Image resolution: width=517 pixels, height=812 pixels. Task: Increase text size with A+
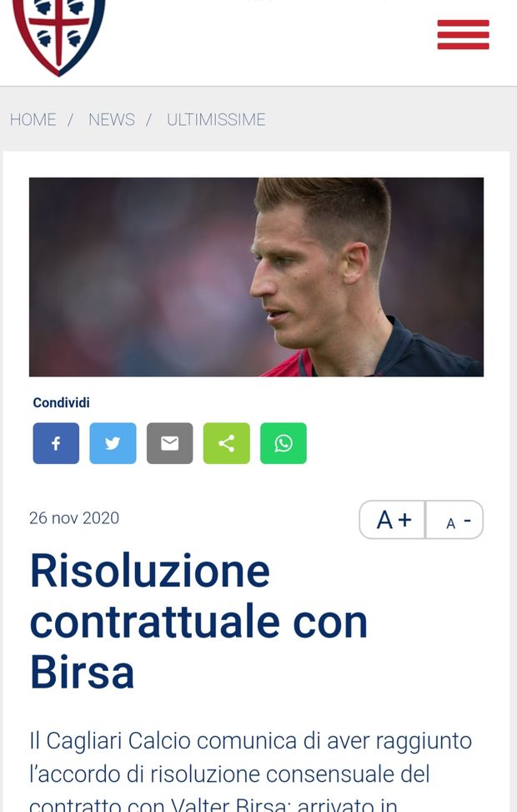[393, 519]
